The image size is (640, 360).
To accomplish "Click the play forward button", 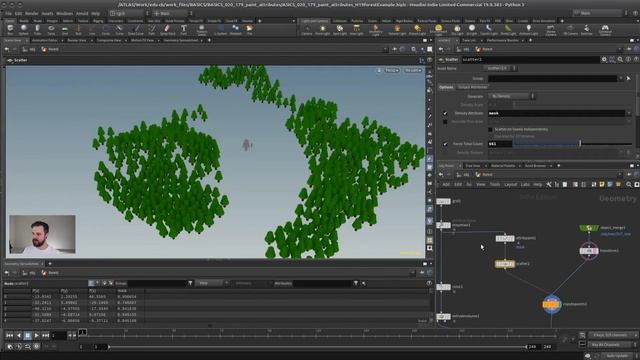I will point(36,335).
